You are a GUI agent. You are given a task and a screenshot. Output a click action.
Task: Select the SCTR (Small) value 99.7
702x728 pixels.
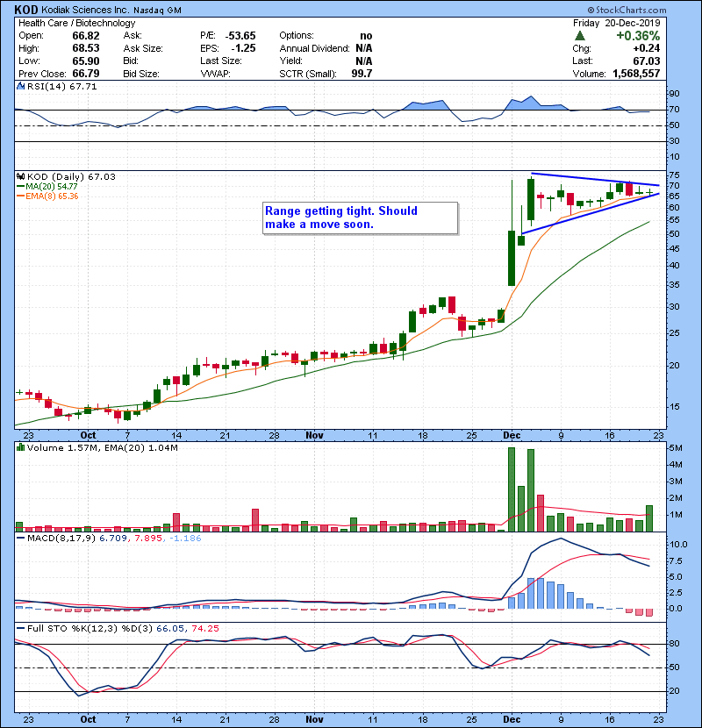[362, 74]
